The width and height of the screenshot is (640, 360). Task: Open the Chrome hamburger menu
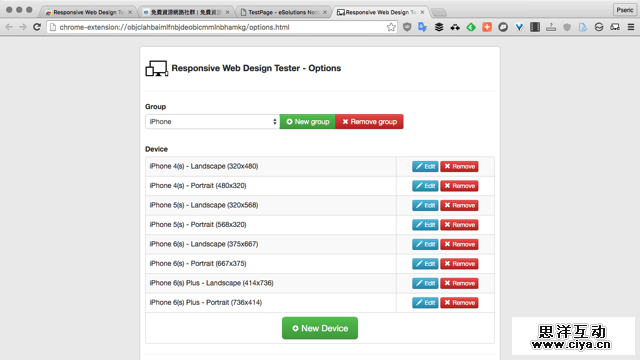coord(631,27)
